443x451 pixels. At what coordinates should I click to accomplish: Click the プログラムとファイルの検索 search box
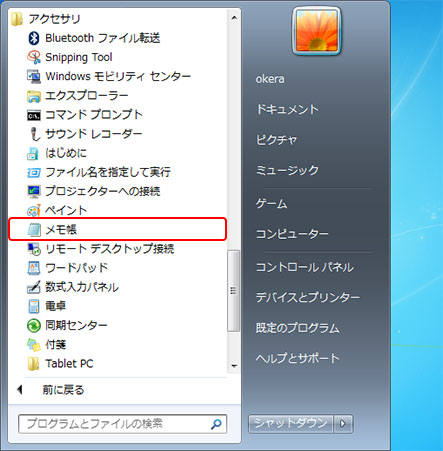pos(123,424)
